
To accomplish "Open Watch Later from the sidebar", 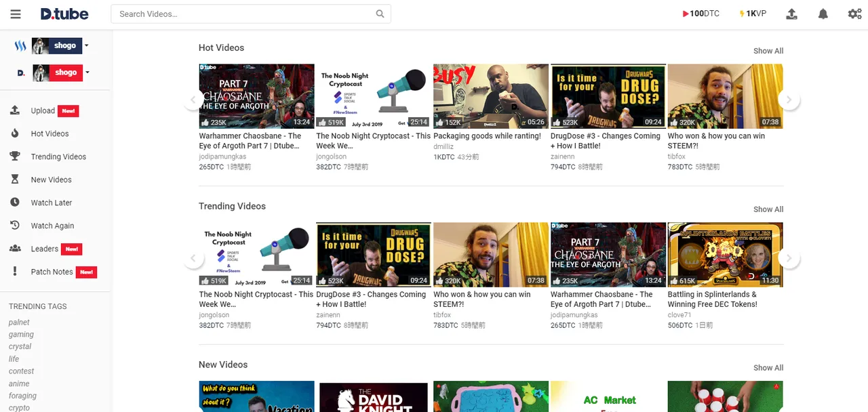I will pos(52,203).
